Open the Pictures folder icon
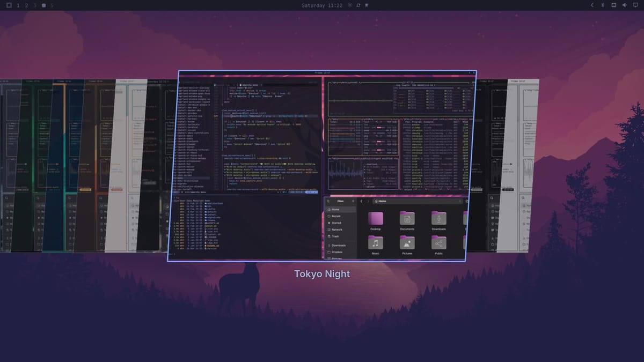This screenshot has height=362, width=644. [x=407, y=243]
